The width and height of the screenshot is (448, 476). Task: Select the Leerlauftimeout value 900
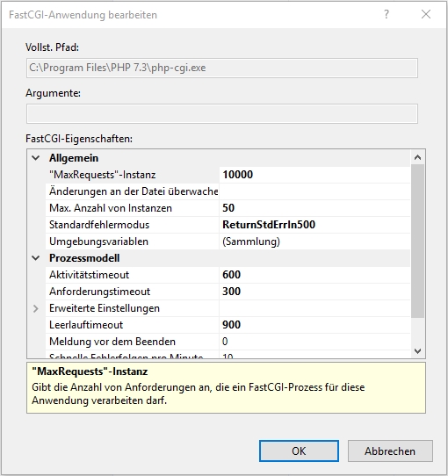click(x=314, y=325)
